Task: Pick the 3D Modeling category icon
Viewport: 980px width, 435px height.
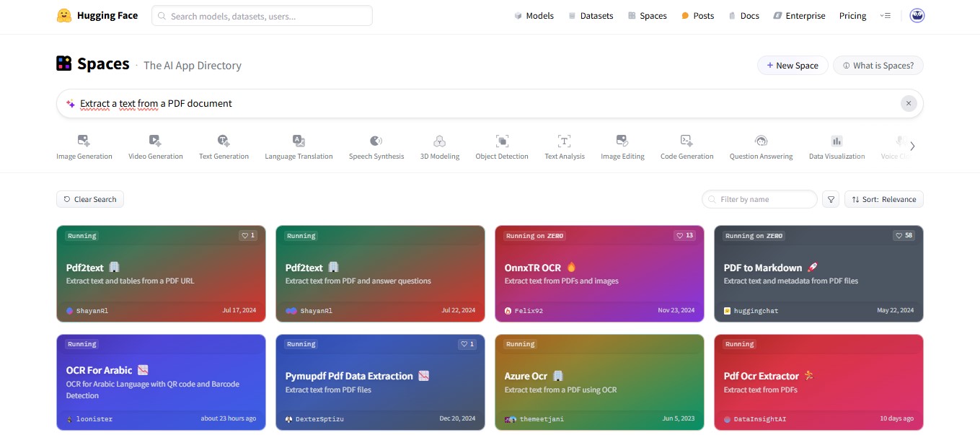Action: pos(439,141)
